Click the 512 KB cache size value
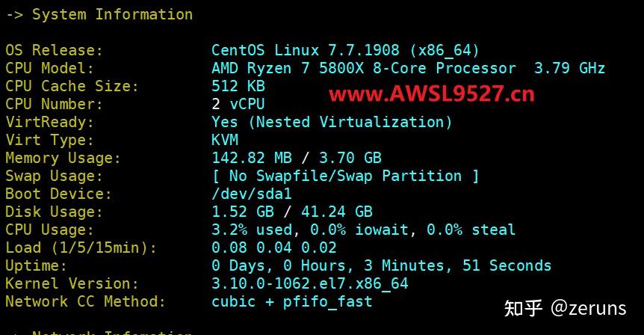 238,86
